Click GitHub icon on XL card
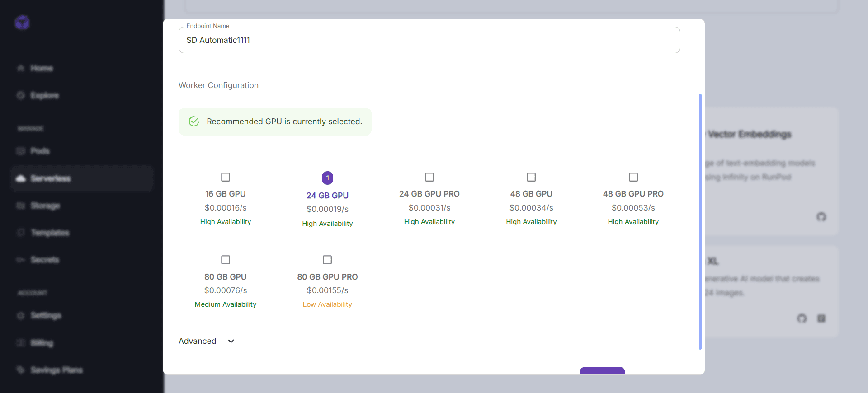 coord(802,318)
